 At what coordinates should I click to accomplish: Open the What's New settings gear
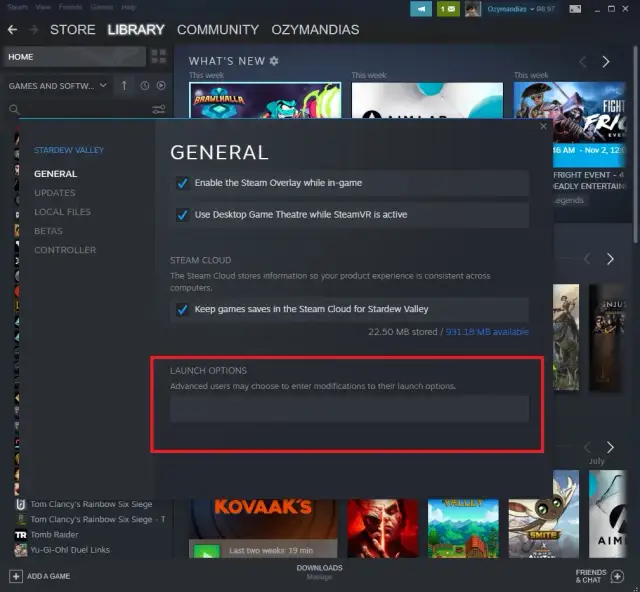click(274, 62)
